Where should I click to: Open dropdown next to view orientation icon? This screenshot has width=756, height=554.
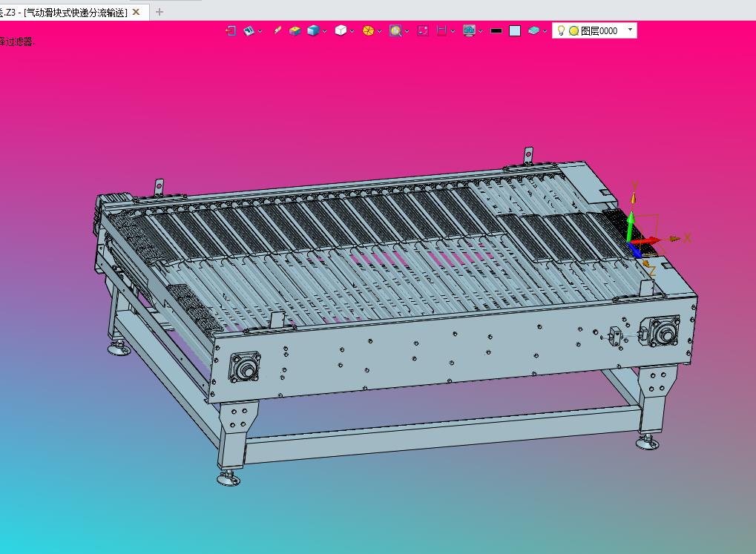[260, 31]
